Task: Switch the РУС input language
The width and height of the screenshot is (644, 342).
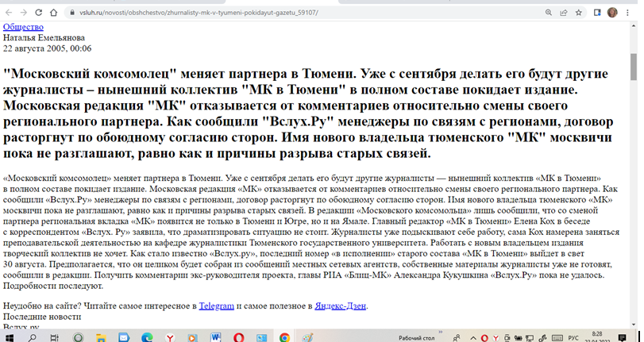Action: (x=573, y=338)
